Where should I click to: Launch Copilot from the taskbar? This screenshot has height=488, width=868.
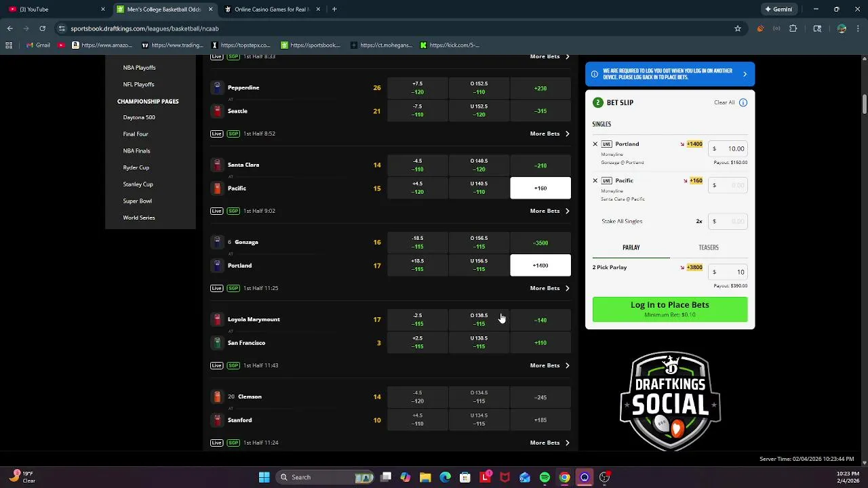406,477
